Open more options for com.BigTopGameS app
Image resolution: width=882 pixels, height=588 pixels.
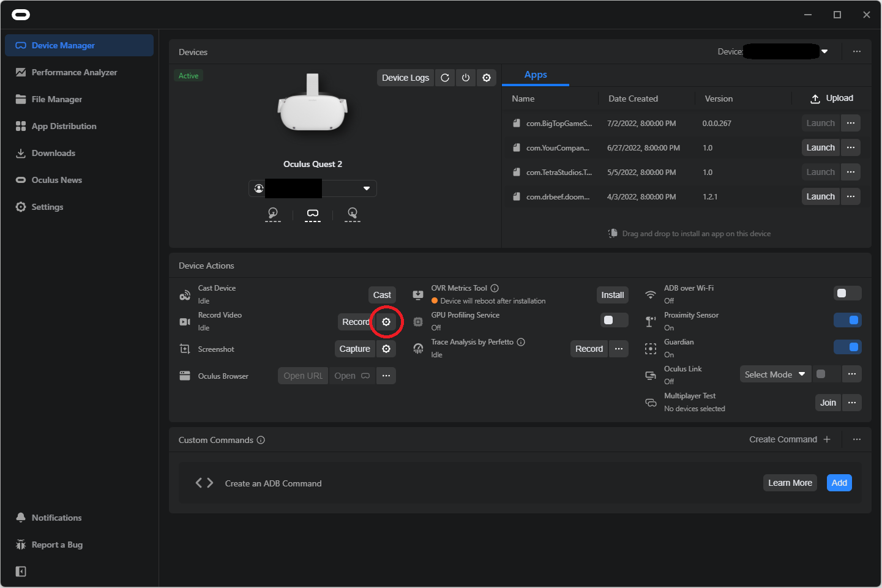pos(851,123)
